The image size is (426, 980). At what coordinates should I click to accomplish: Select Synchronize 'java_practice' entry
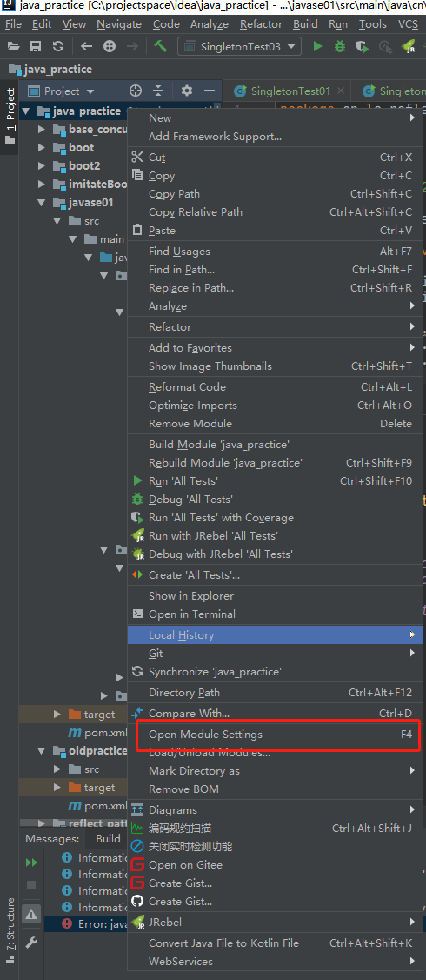[x=273, y=672]
